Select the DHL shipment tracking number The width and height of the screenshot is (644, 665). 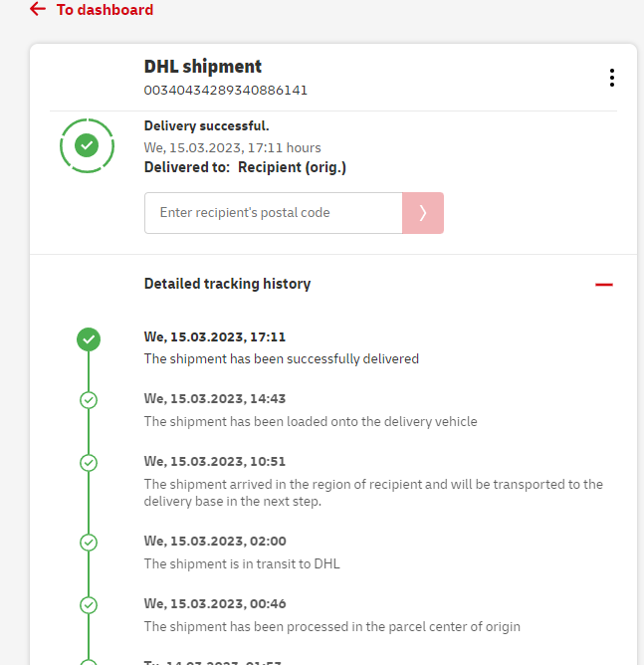tap(226, 91)
